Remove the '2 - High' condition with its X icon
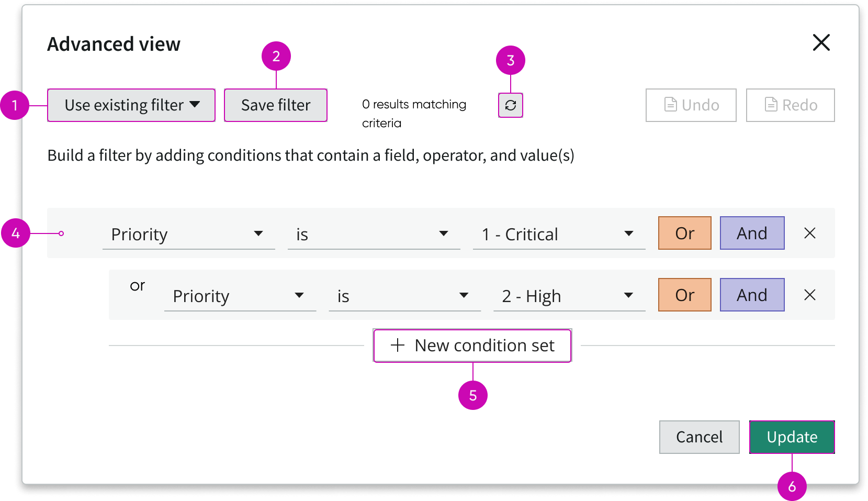This screenshot has width=868, height=501. 809,295
